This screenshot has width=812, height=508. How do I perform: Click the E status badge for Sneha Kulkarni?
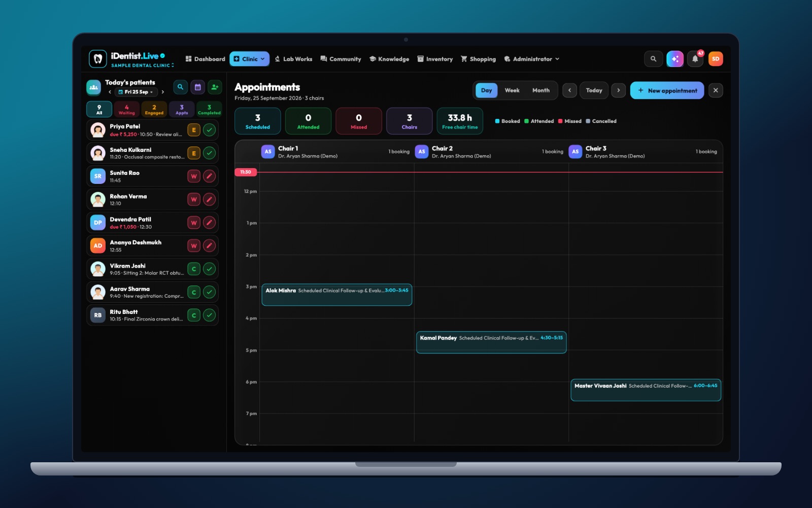tap(194, 153)
